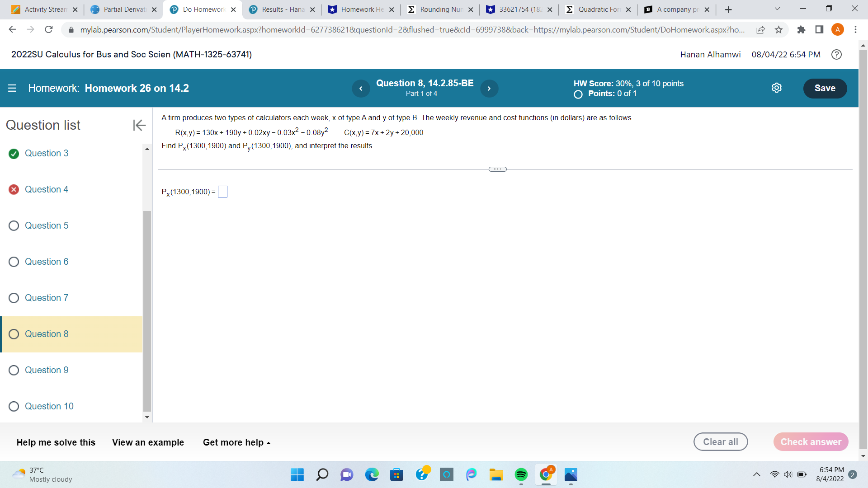The width and height of the screenshot is (868, 488).
Task: Select Question 9 in the list
Action: click(x=47, y=370)
